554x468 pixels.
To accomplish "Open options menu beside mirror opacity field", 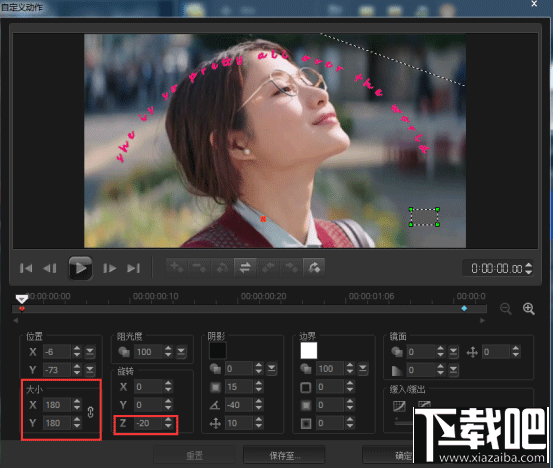I will click(453, 351).
